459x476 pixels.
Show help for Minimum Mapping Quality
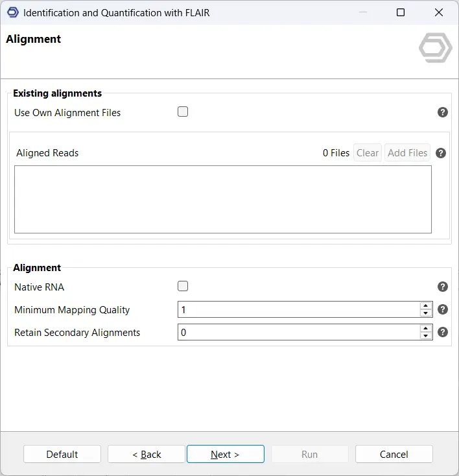click(443, 309)
